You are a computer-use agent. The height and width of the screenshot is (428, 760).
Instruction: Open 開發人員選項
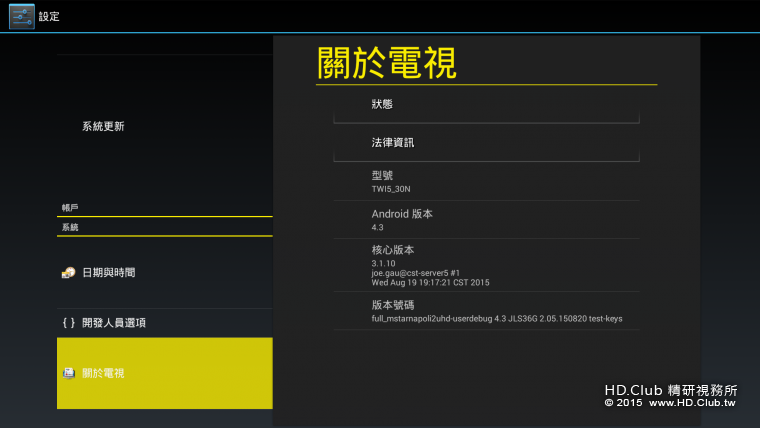165,323
